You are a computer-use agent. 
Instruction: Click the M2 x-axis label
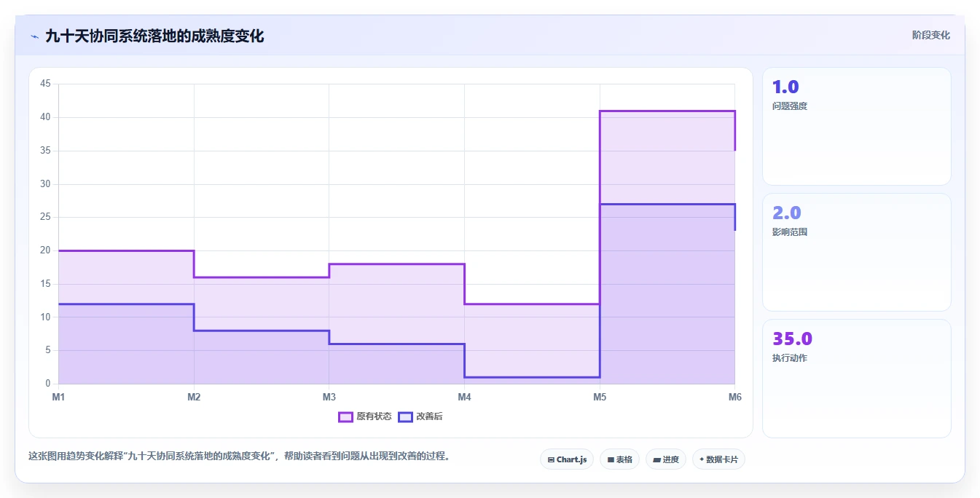[x=194, y=397]
